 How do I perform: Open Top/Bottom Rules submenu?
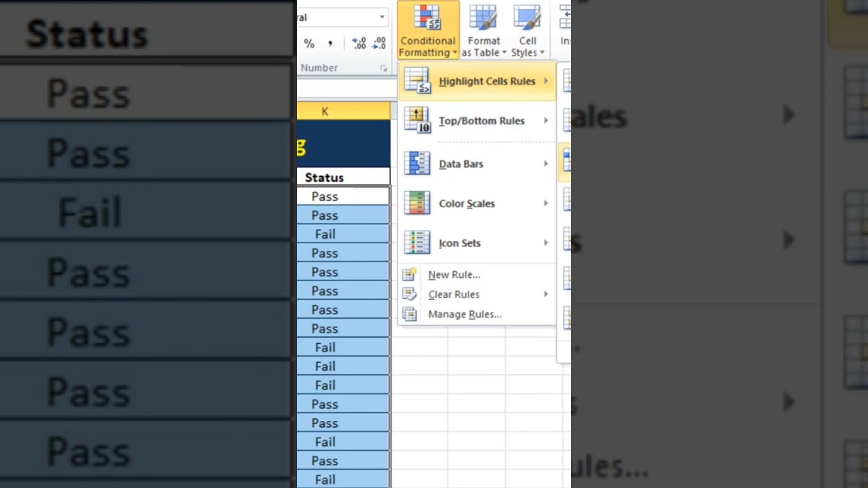(477, 121)
